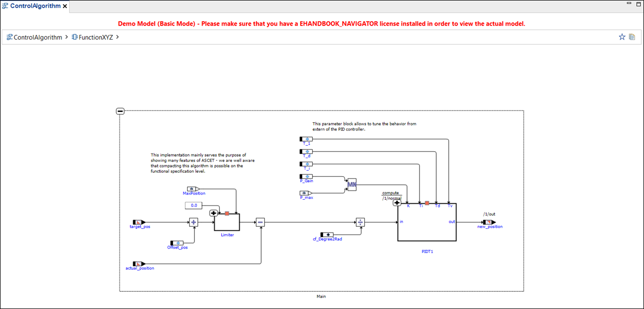Toggle the red marker on the Limiter input
This screenshot has height=309, width=644.
point(227,213)
